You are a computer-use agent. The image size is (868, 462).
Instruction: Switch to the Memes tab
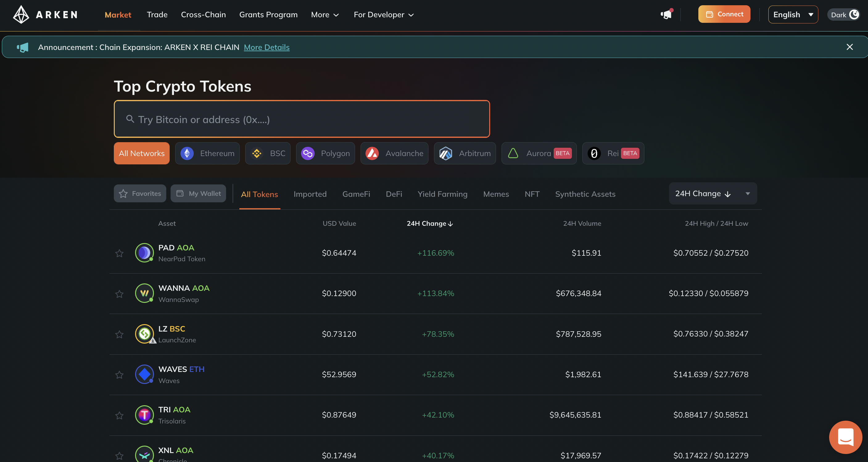(x=496, y=194)
